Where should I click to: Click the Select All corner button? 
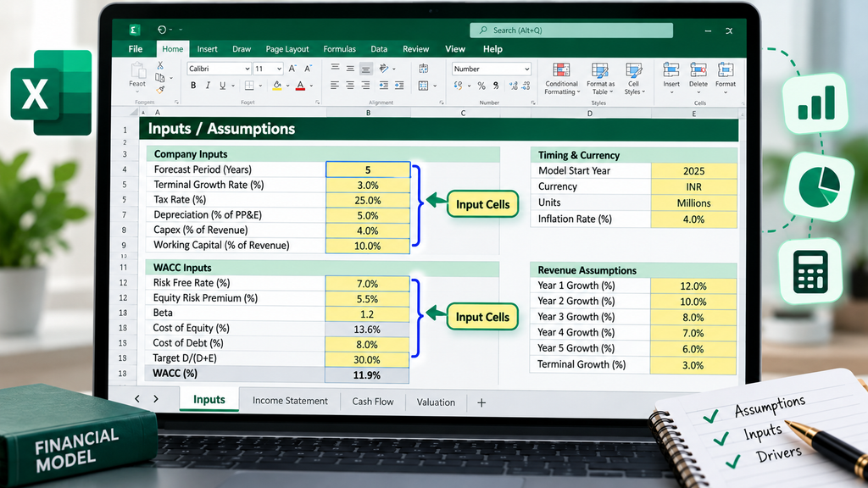pyautogui.click(x=133, y=113)
